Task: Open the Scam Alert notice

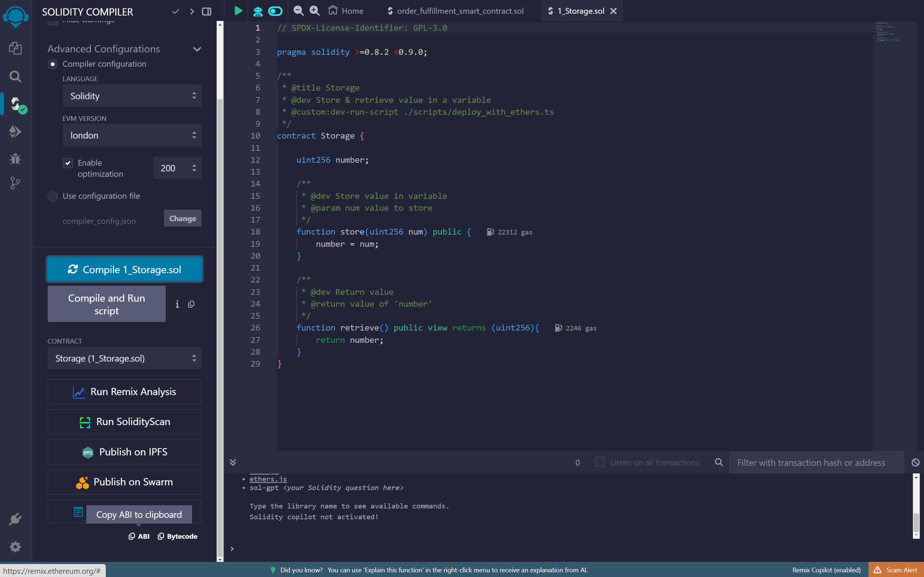Action: [896, 570]
